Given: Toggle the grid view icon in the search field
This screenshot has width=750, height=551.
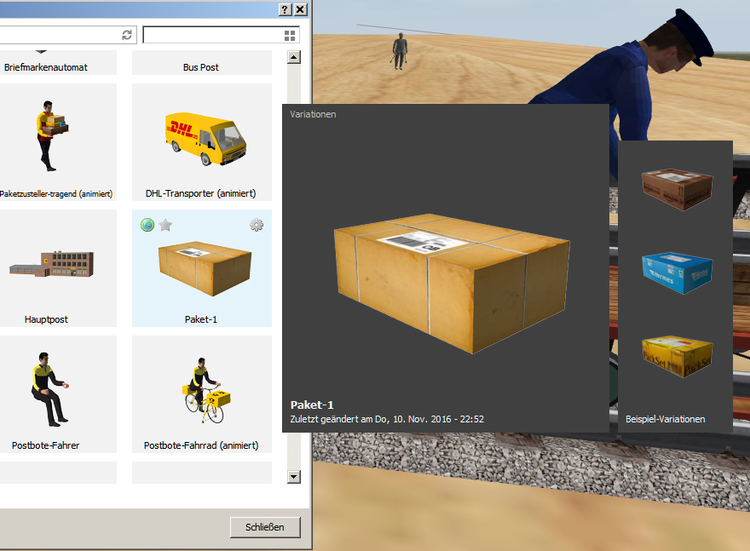Looking at the screenshot, I should coord(290,35).
